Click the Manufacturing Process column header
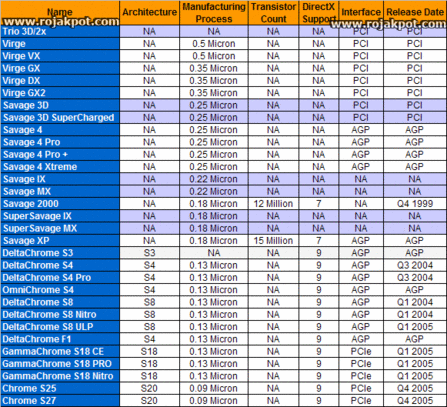The width and height of the screenshot is (447, 407). click(x=214, y=13)
